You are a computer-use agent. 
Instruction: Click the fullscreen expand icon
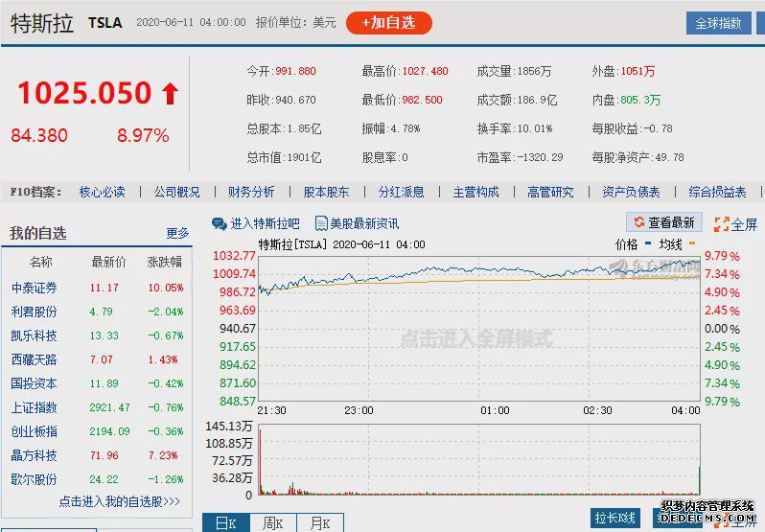[721, 224]
